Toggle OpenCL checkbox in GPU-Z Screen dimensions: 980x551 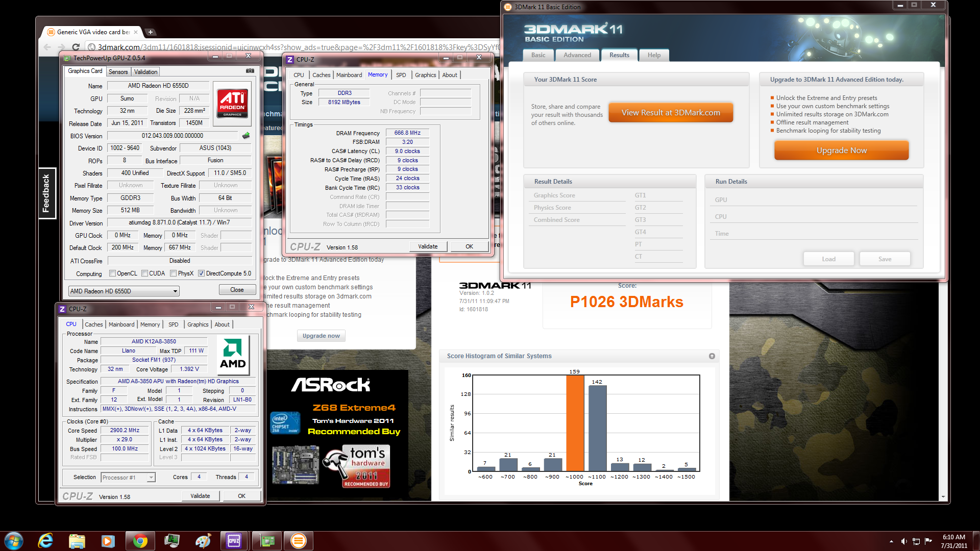pos(112,273)
